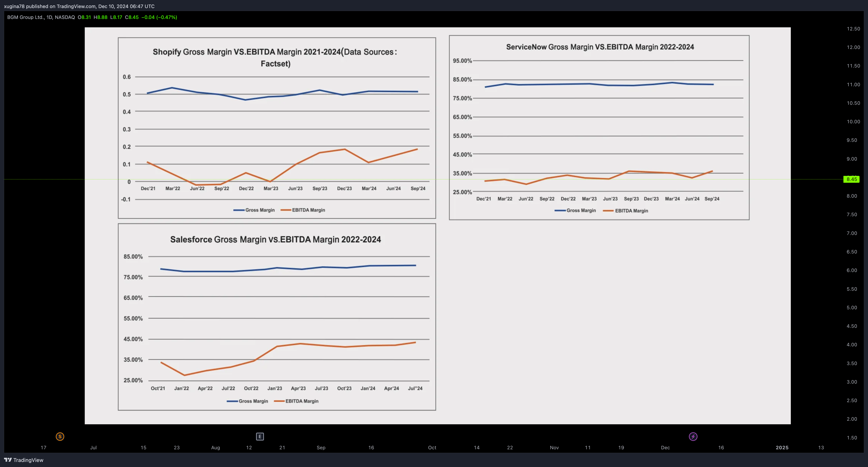868x467 pixels.
Task: Click the low value L8.17
Action: 116,17
